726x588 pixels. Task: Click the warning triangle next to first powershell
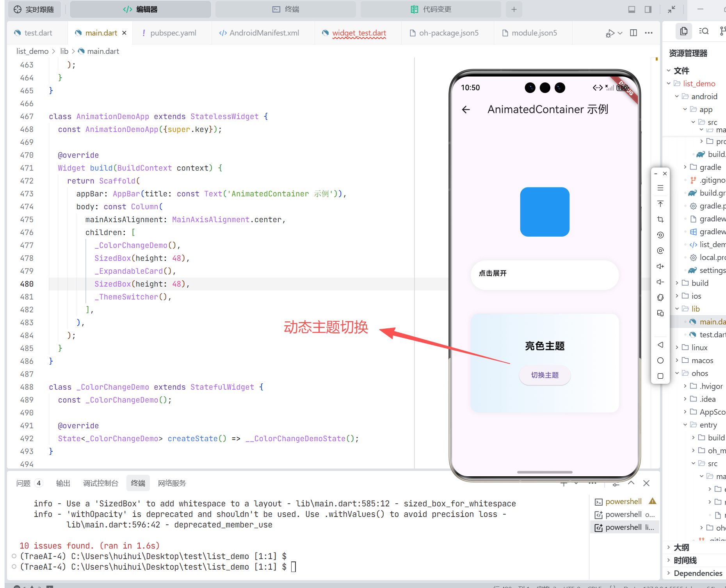[653, 501]
